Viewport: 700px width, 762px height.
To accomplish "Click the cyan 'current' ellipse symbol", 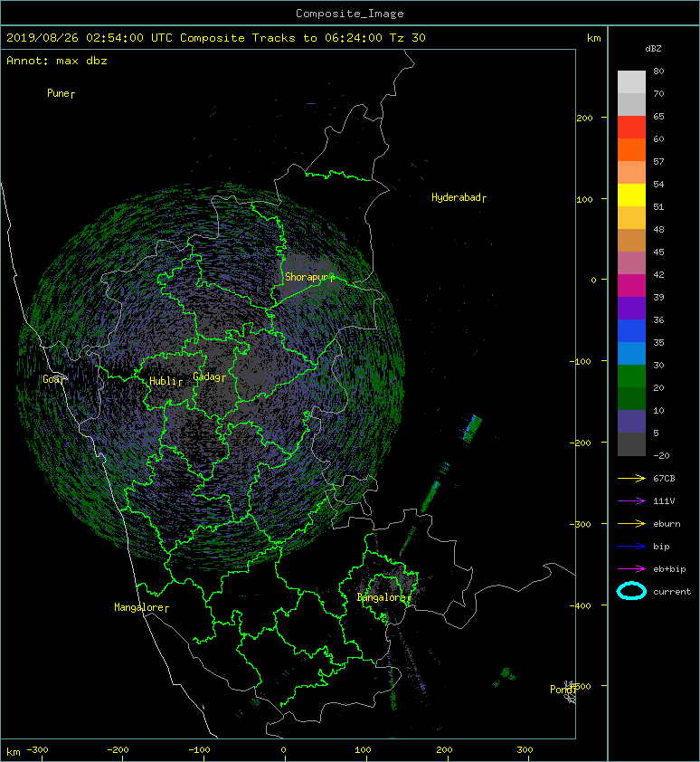I will 631,592.
